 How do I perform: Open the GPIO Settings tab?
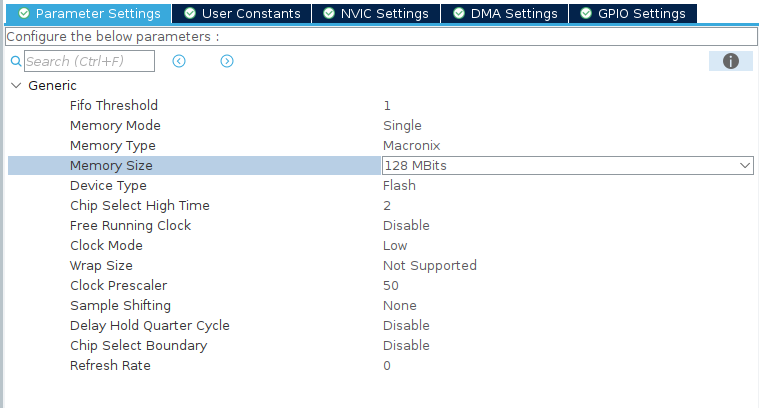[633, 14]
